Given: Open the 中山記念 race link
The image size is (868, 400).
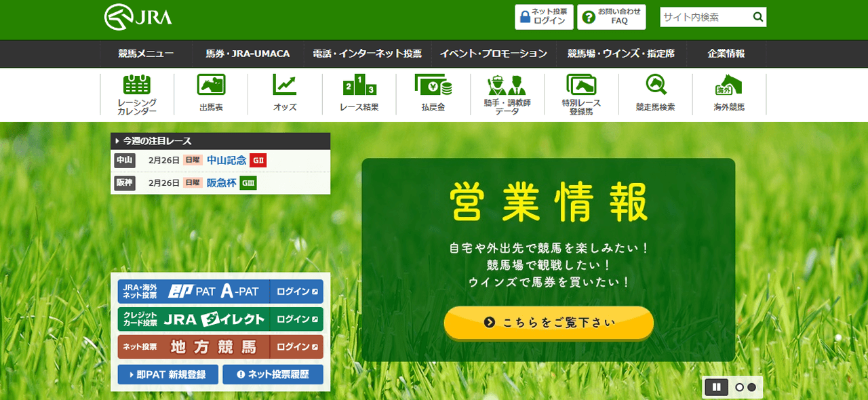Looking at the screenshot, I should coord(226,161).
